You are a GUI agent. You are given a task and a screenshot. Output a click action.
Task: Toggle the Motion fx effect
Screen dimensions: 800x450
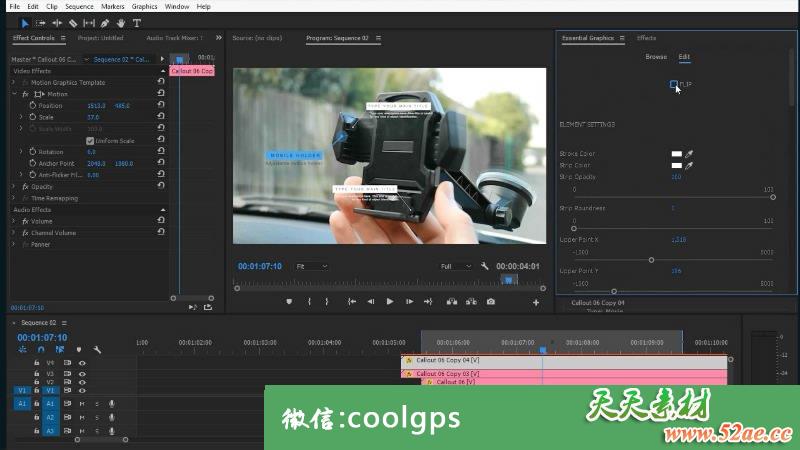tap(25, 94)
